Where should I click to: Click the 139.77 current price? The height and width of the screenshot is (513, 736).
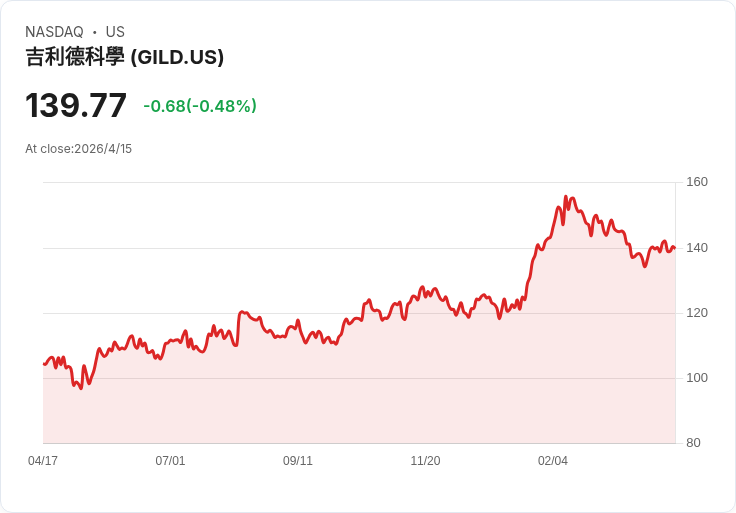[x=76, y=105]
